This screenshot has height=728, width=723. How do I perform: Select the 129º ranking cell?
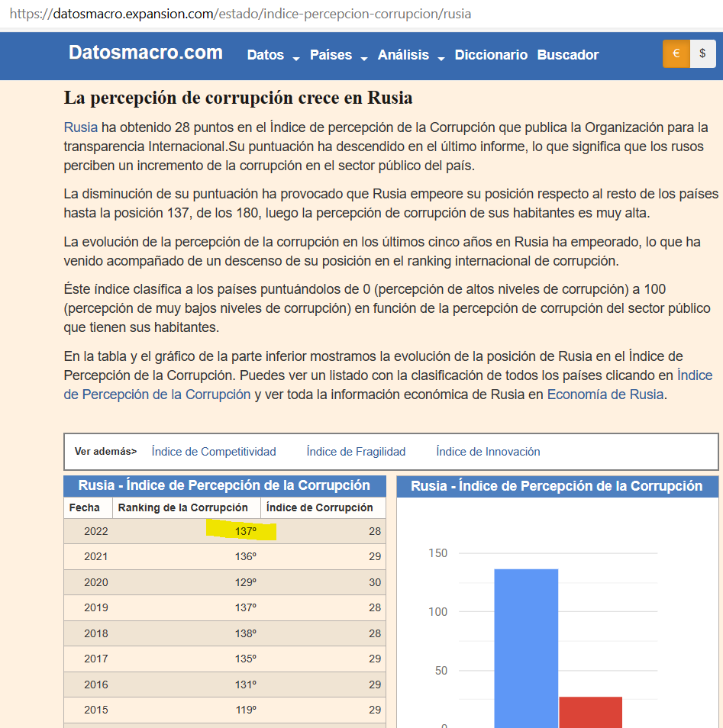tap(245, 582)
